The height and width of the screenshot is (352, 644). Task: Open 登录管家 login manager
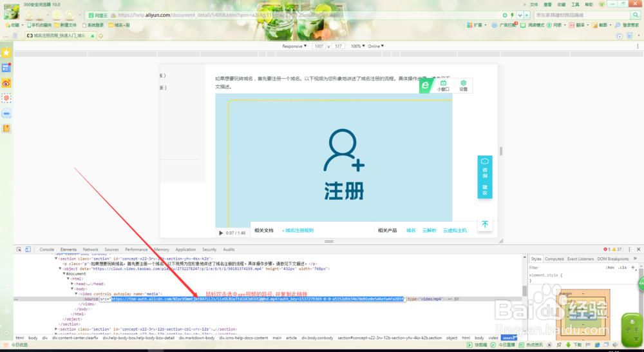pyautogui.click(x=627, y=25)
